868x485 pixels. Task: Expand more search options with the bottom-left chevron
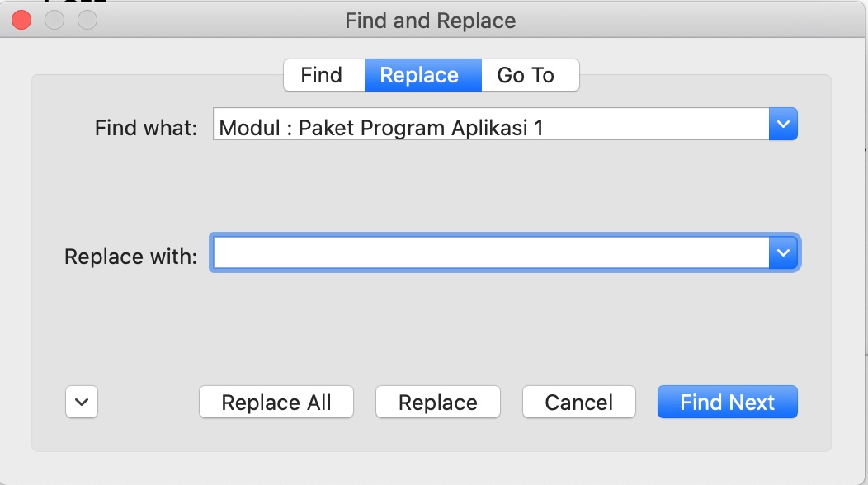[82, 403]
